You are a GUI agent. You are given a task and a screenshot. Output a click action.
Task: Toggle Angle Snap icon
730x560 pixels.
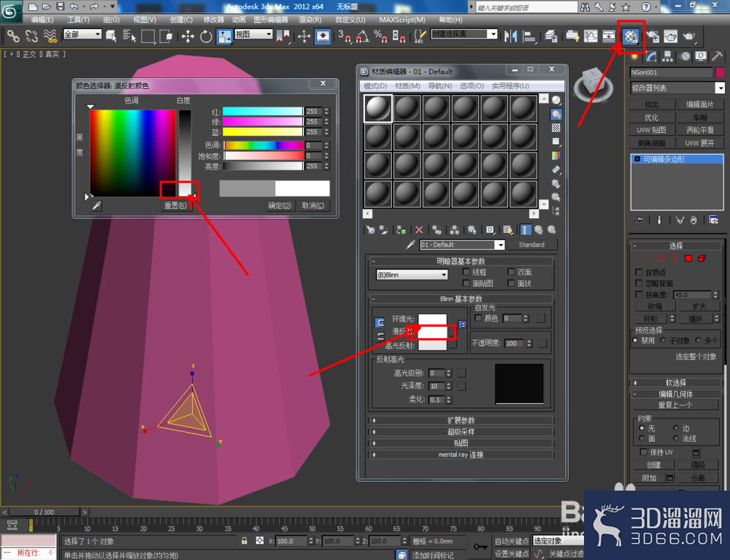pos(363,37)
